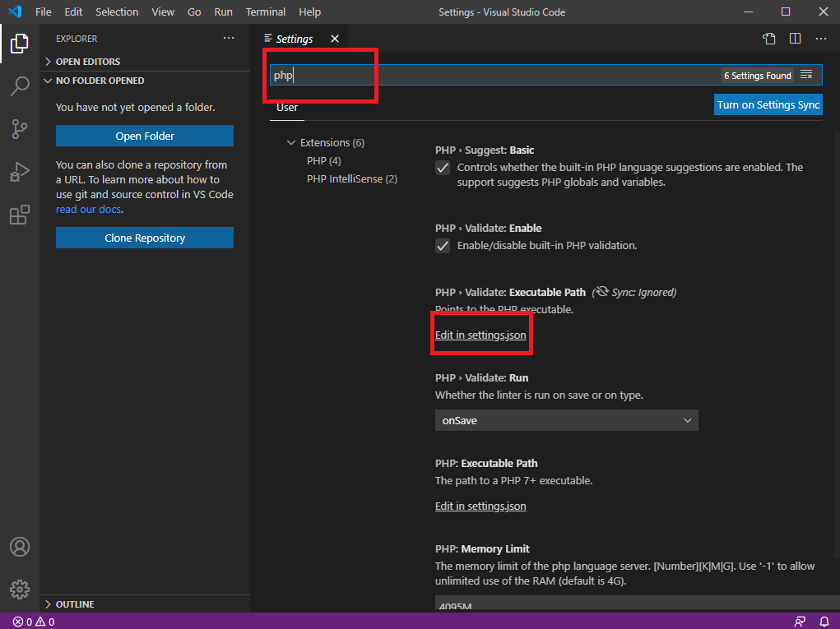Open editor More Actions ellipsis
This screenshot has height=629, width=840.
tap(821, 39)
